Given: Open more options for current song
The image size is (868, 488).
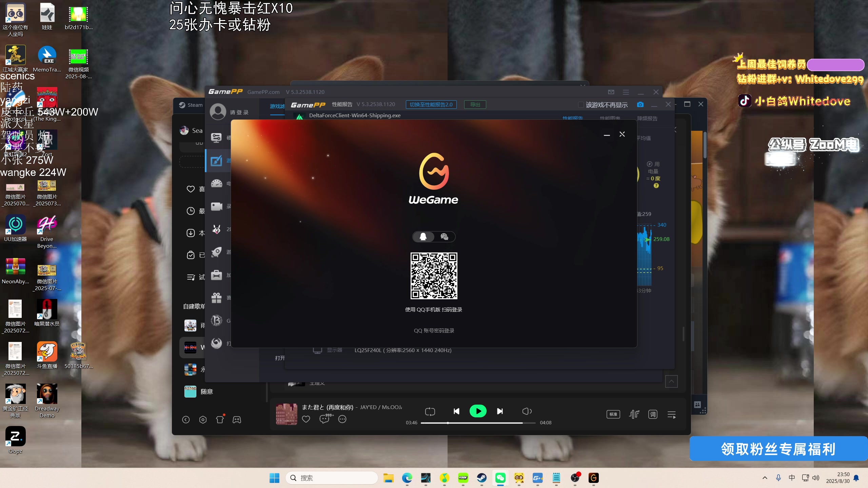Looking at the screenshot, I should point(342,419).
